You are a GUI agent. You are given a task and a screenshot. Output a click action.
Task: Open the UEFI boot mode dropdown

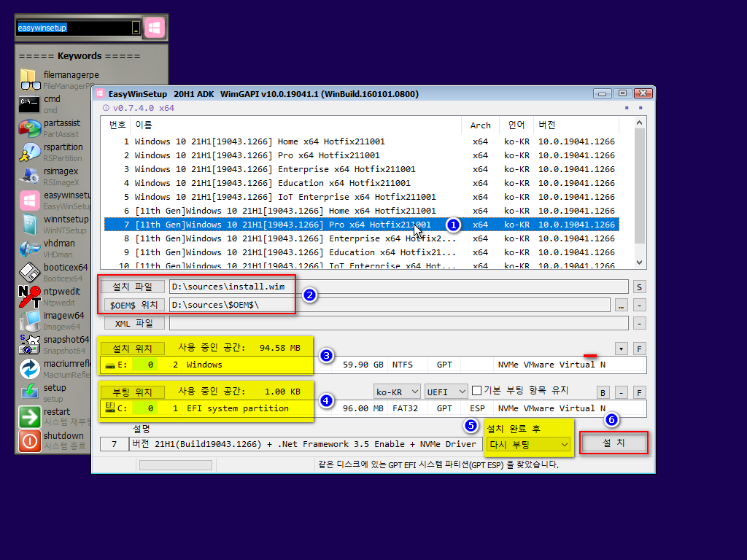point(446,392)
